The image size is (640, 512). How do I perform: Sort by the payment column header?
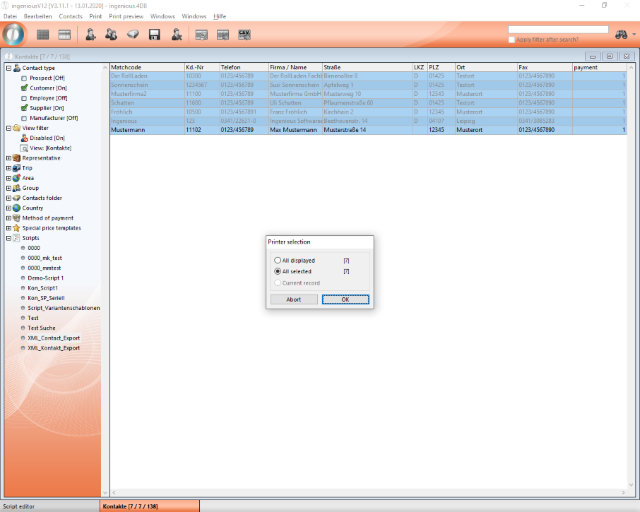[x=599, y=67]
